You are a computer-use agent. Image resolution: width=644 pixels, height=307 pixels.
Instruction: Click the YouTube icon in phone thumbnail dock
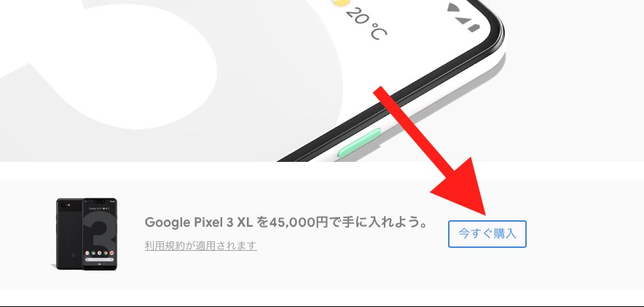tap(111, 253)
